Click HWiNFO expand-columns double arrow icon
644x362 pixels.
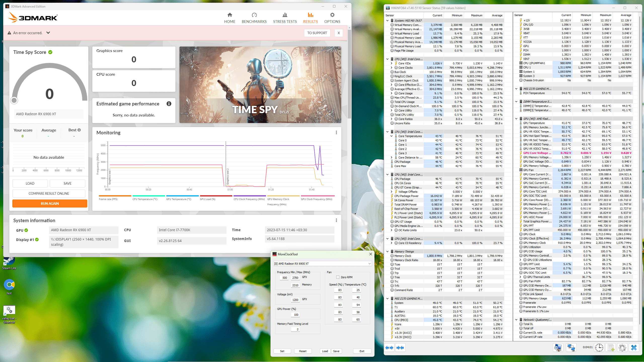[389, 348]
